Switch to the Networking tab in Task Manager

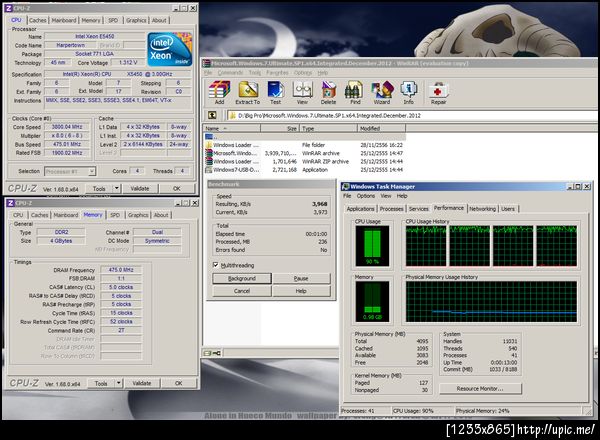point(482,208)
